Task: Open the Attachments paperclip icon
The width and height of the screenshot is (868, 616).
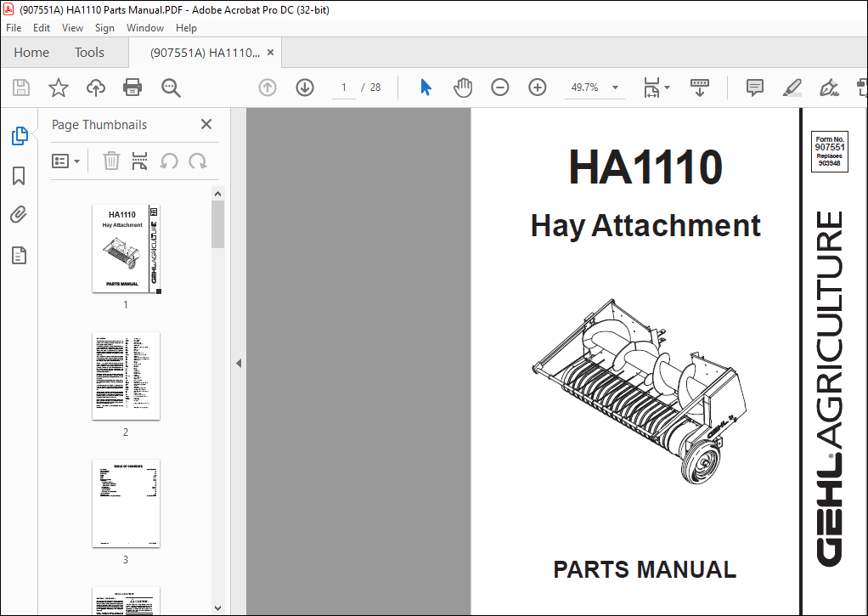Action: 19,215
